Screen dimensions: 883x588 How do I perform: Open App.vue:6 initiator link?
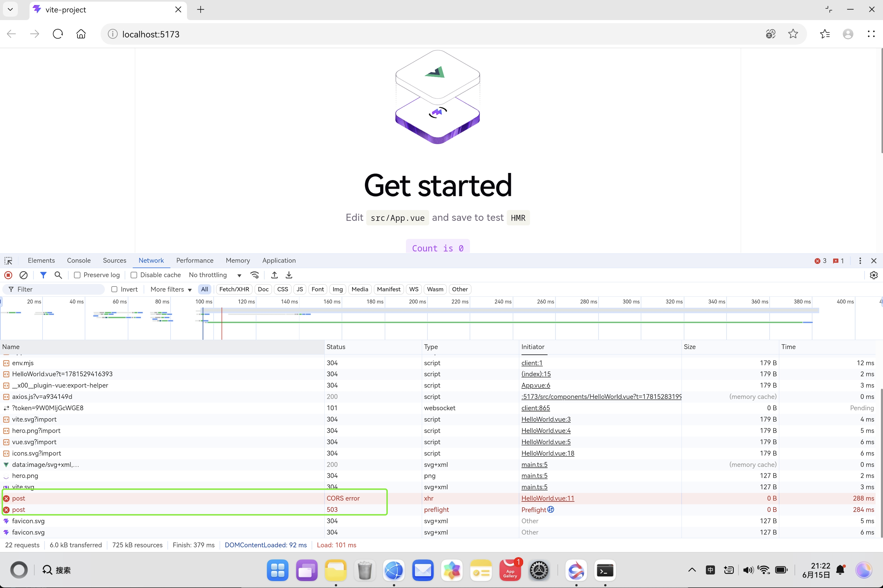pos(536,385)
